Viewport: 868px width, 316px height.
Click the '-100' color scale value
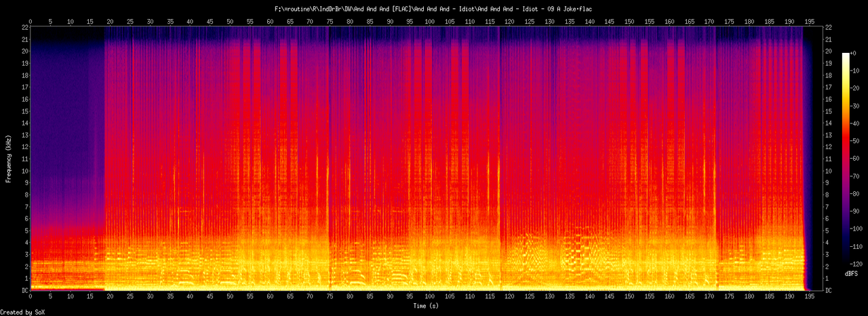pyautogui.click(x=858, y=229)
